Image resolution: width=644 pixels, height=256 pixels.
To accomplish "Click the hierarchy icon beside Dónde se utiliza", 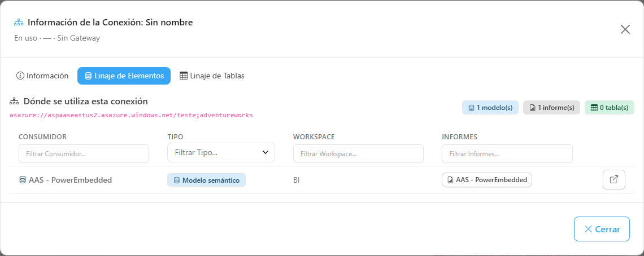I will (x=14, y=101).
